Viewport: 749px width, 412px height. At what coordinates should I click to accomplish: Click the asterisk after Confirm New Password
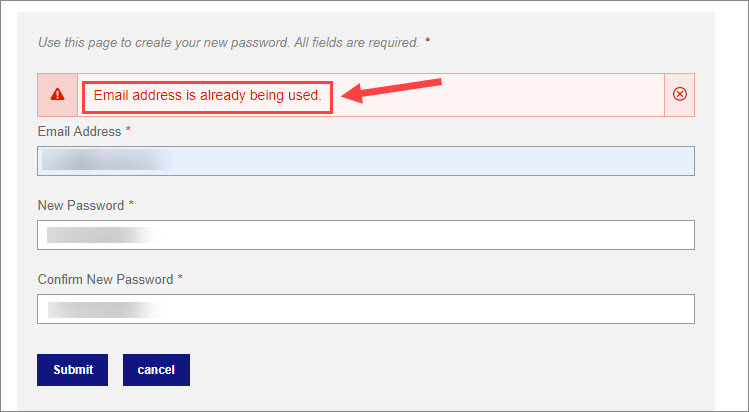[x=180, y=277]
